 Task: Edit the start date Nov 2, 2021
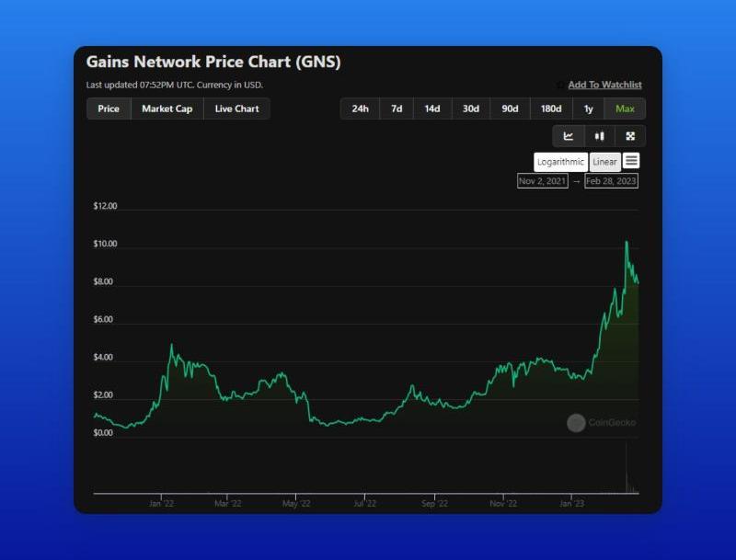[x=543, y=181]
